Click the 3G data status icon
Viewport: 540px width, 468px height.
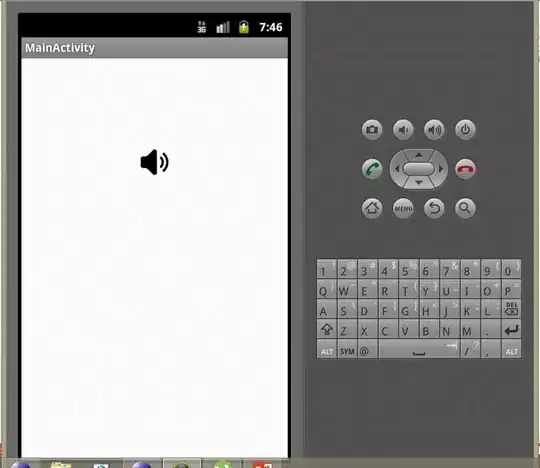pyautogui.click(x=202, y=27)
